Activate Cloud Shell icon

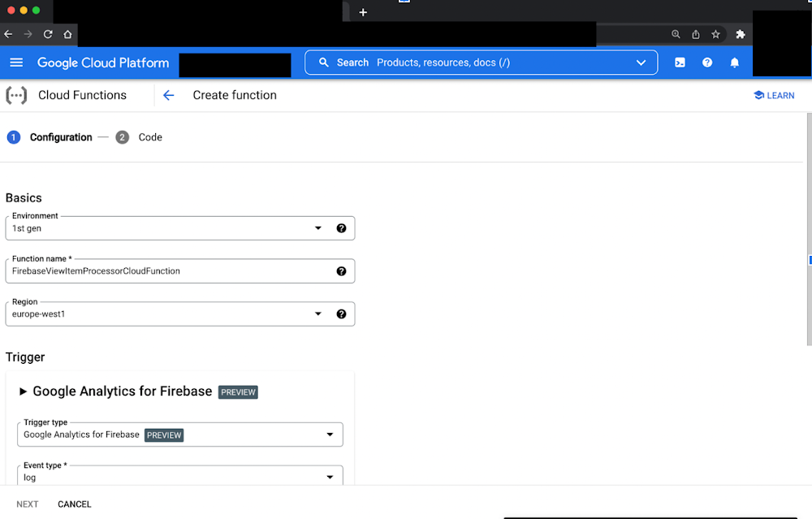coord(680,63)
